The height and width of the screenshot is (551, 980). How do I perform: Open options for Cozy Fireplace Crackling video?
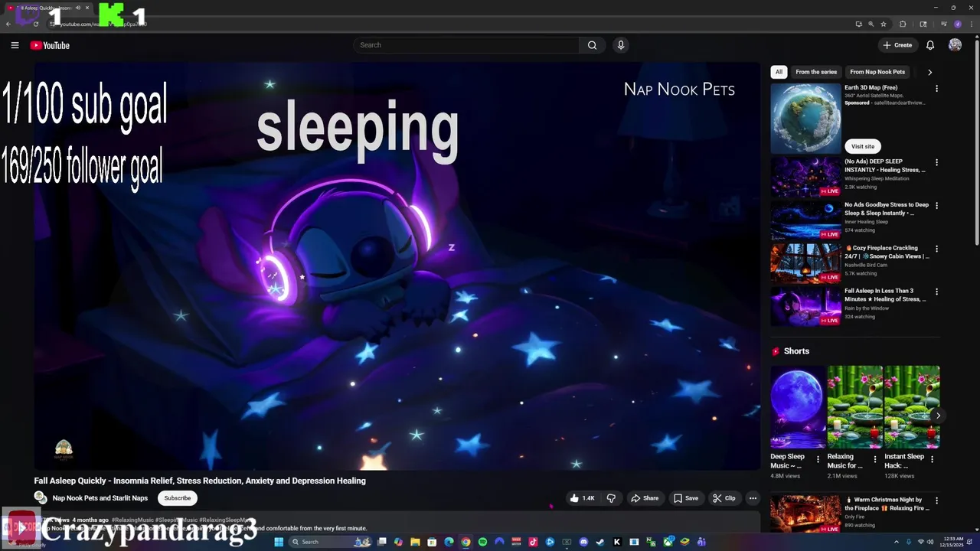click(936, 249)
